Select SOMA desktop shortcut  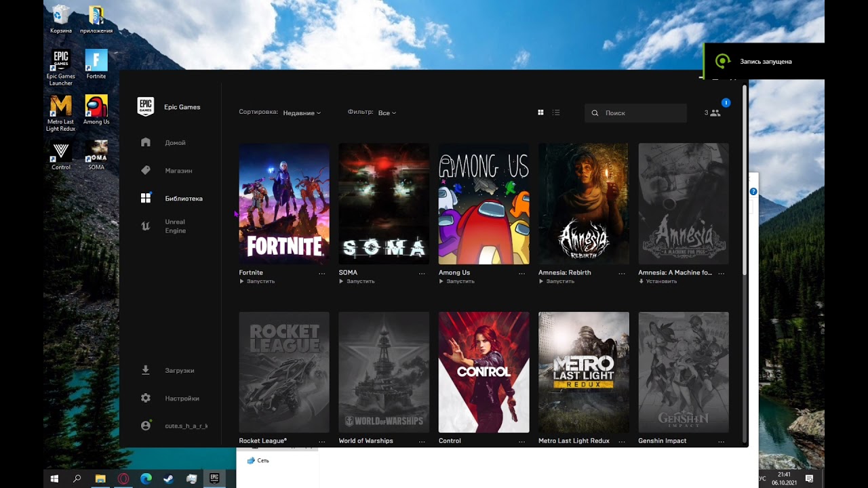(x=96, y=156)
